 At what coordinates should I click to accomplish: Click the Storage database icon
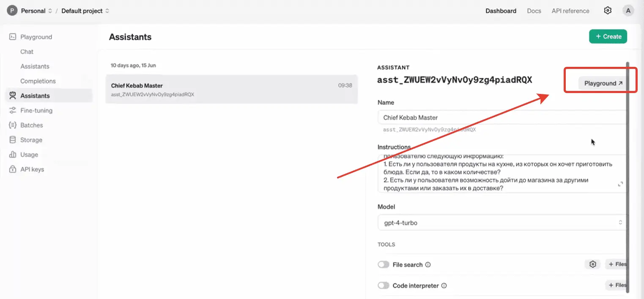coord(13,140)
